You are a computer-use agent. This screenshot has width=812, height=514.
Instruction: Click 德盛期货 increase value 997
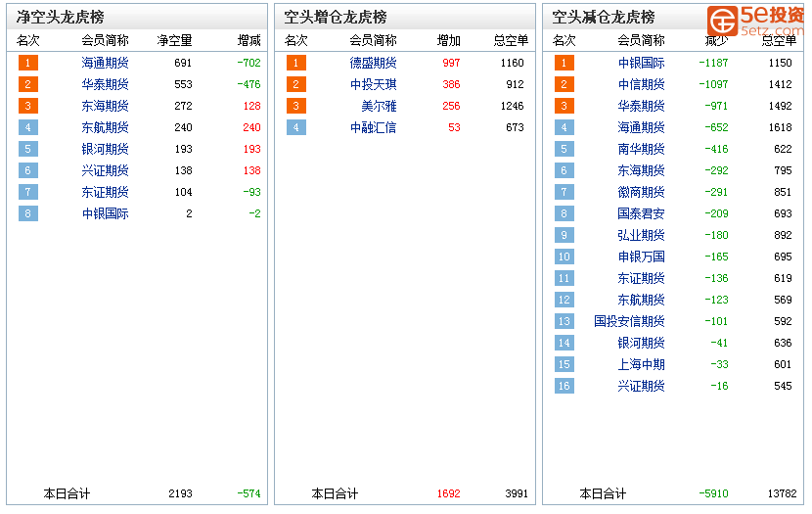(x=451, y=64)
